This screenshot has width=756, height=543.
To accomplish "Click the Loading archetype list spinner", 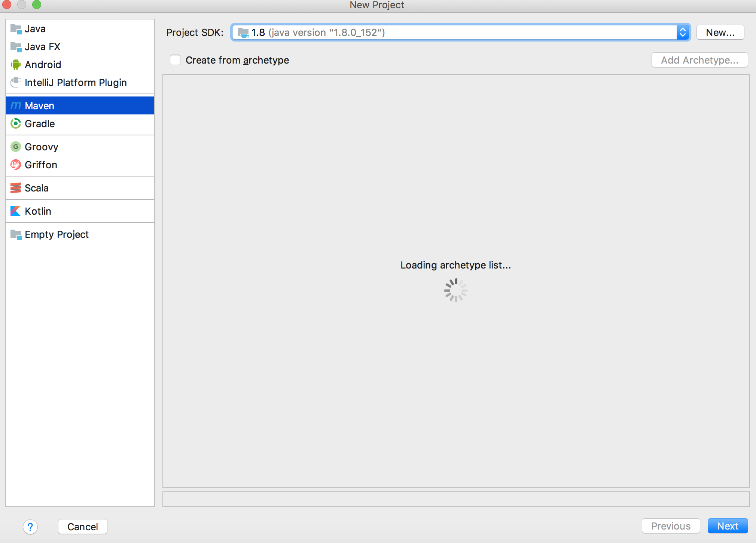I will point(455,290).
